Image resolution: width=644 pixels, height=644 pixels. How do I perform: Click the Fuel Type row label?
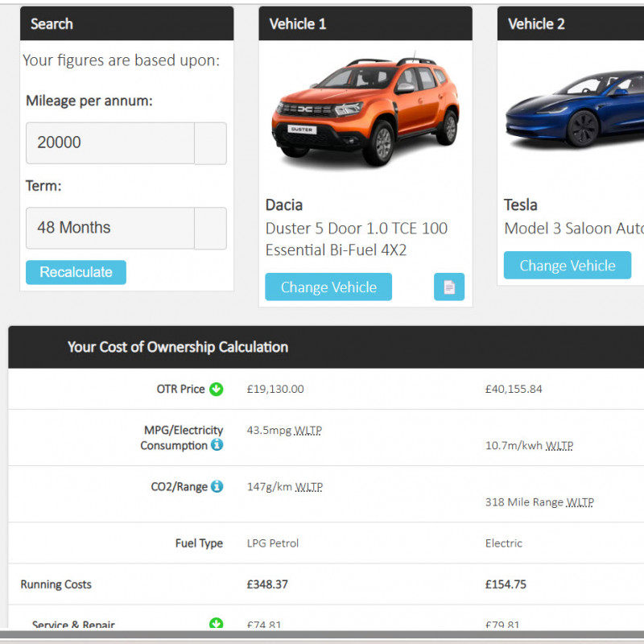click(x=199, y=543)
